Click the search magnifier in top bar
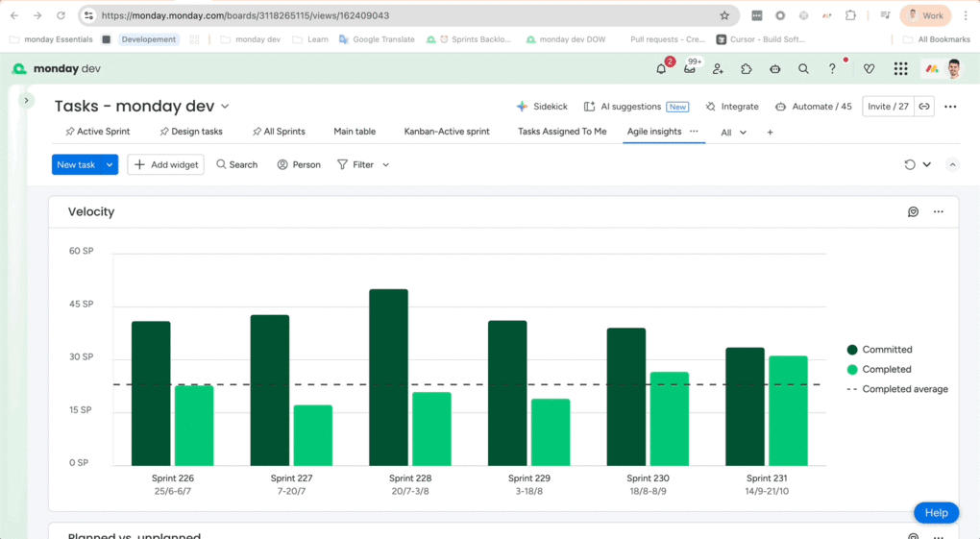This screenshot has height=539, width=980. 803,69
